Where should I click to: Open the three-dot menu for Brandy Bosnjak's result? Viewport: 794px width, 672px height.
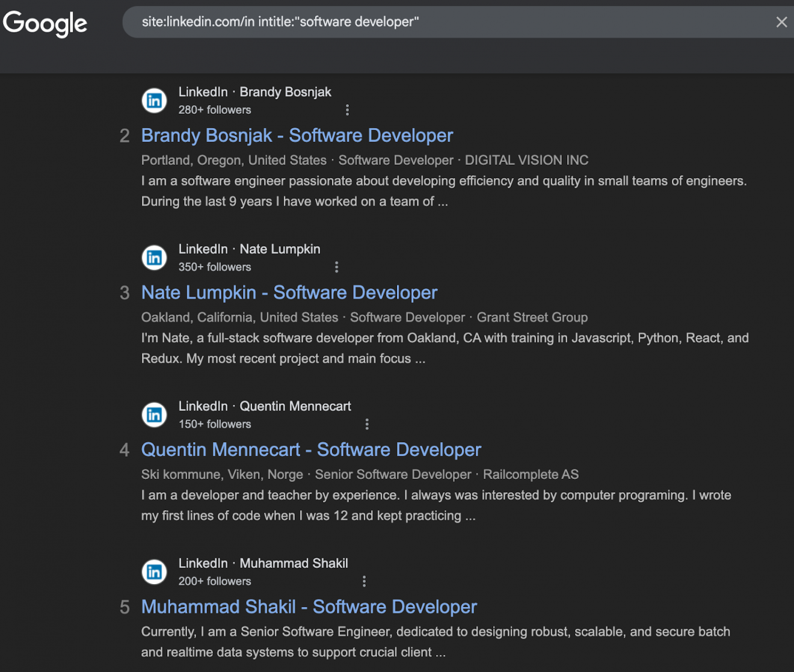(x=347, y=109)
